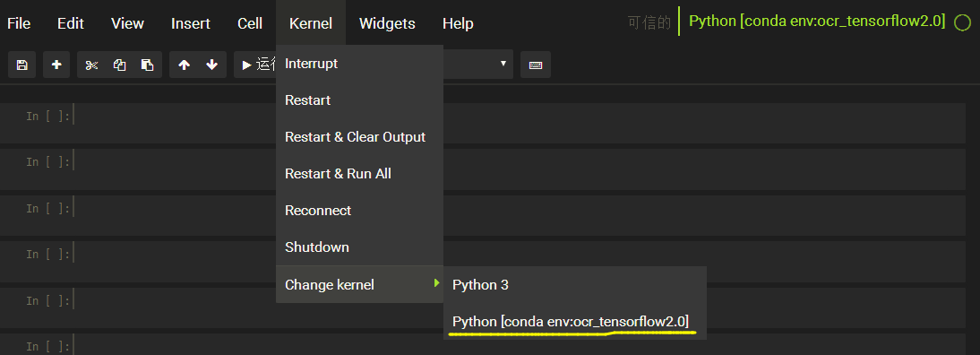Open the Widgets menu

pyautogui.click(x=388, y=23)
